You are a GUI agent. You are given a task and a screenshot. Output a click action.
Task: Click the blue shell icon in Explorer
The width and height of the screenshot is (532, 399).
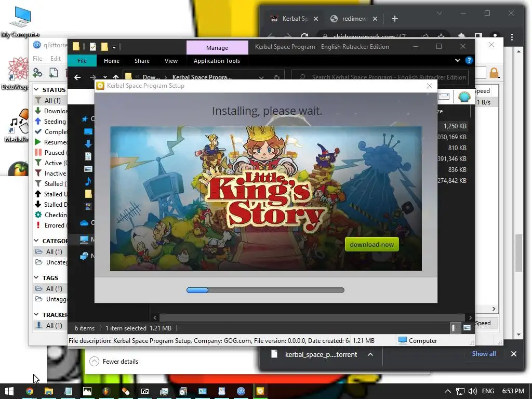click(464, 97)
